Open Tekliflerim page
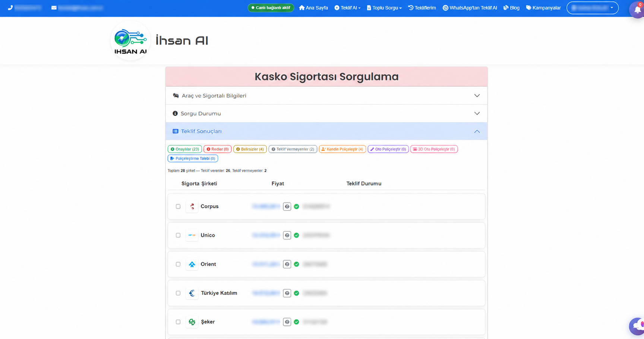The width and height of the screenshot is (644, 339). [x=422, y=7]
